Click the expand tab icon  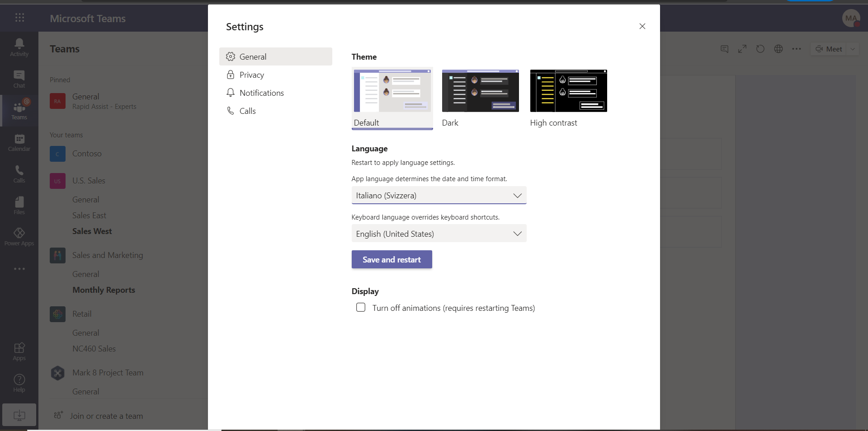pyautogui.click(x=742, y=49)
